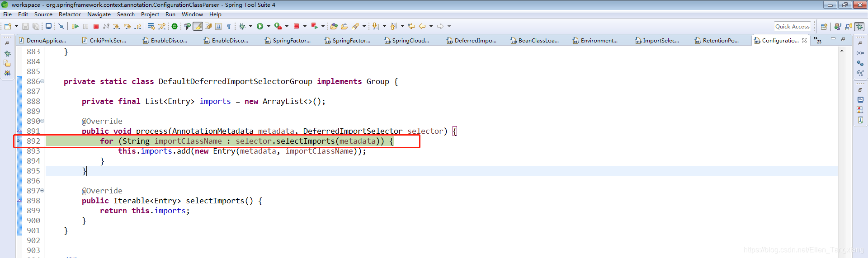Screen dimensions: 868x258
Task: Click Last Edit Location icon
Action: pyautogui.click(x=411, y=26)
